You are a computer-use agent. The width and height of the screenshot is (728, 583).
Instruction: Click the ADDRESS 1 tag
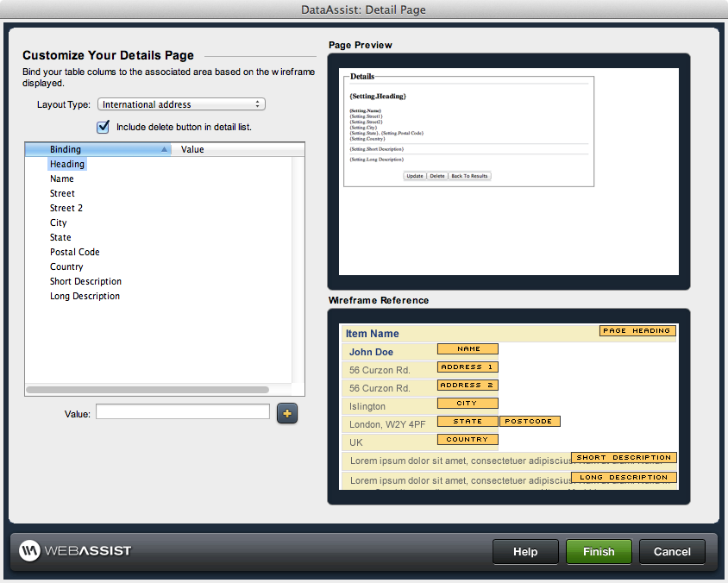pyautogui.click(x=467, y=367)
